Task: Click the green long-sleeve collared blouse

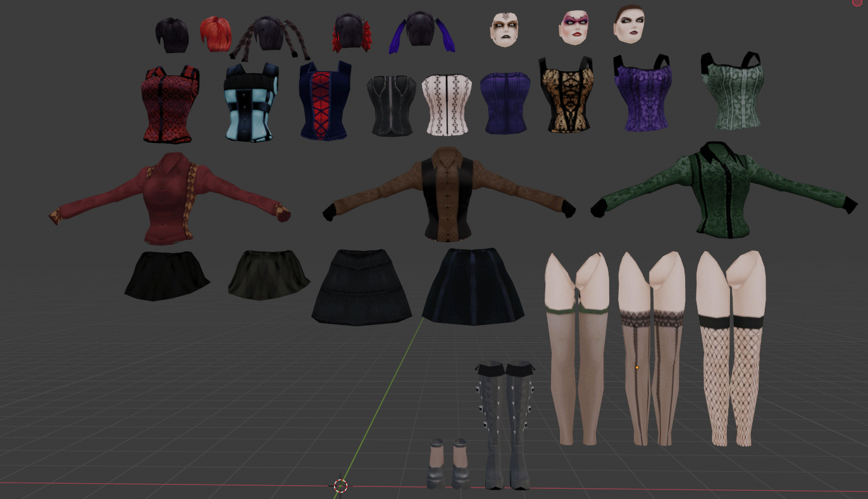Action: 722,192
